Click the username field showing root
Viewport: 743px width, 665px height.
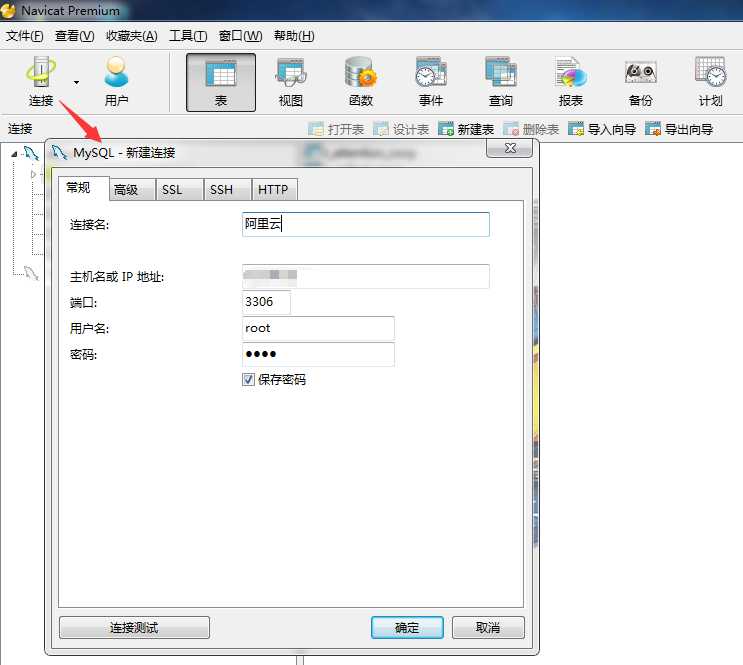pyautogui.click(x=318, y=328)
